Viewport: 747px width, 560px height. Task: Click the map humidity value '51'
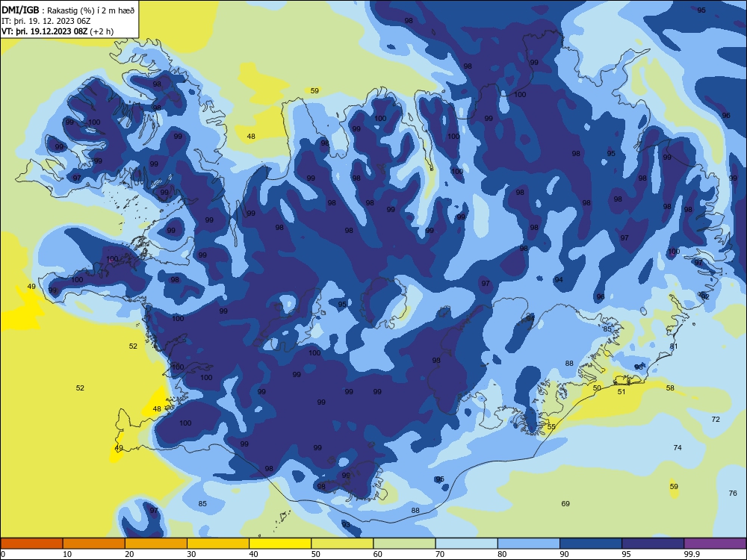[622, 391]
